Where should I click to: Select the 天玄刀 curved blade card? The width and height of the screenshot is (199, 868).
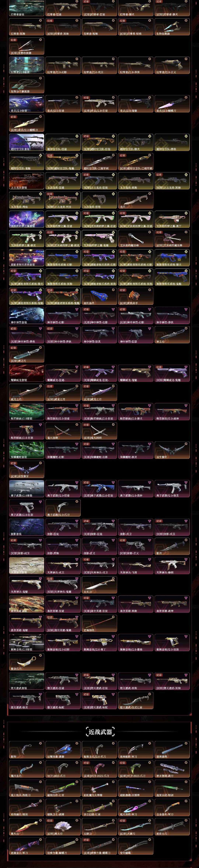pos(99,585)
